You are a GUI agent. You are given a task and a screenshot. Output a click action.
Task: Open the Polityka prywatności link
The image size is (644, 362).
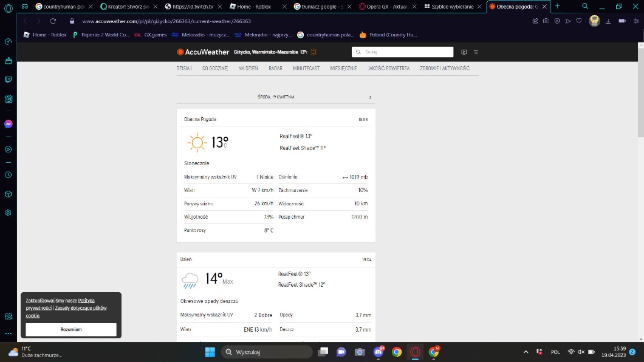[x=86, y=301]
